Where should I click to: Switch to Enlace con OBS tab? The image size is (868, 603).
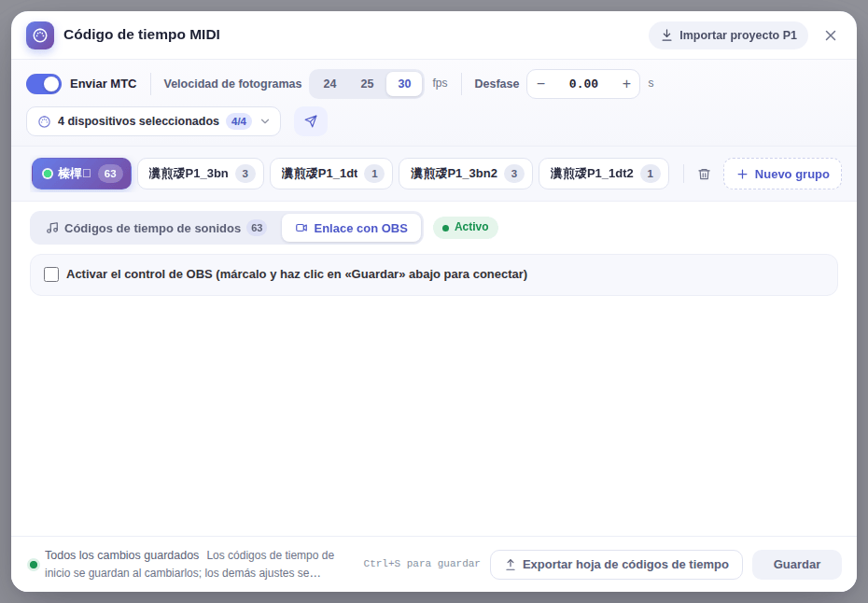(x=352, y=228)
